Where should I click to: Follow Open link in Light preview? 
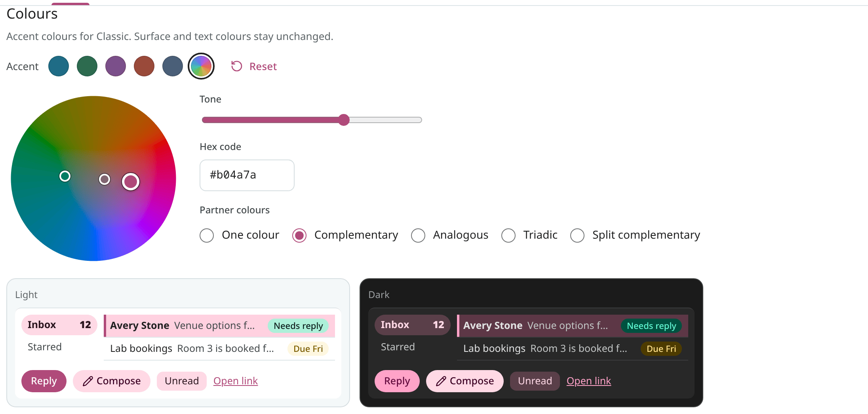tap(236, 381)
